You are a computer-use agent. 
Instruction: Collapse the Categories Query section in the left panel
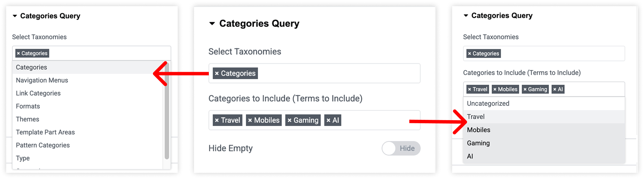point(15,16)
